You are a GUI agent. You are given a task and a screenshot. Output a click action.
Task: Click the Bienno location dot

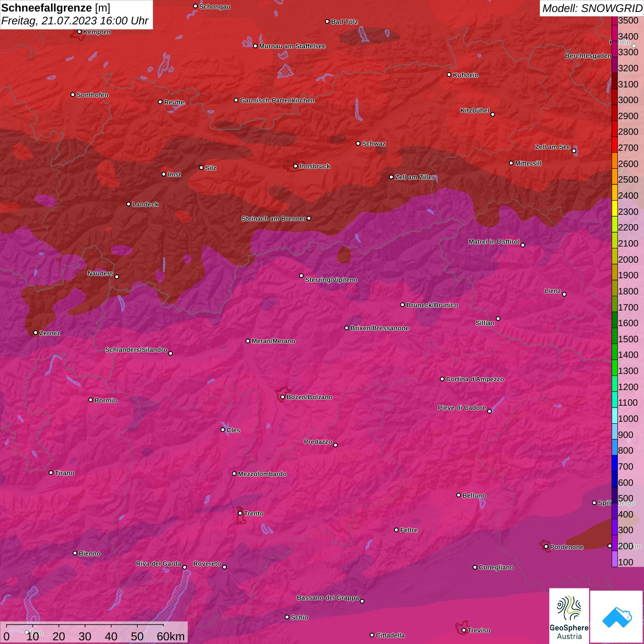[x=75, y=553]
